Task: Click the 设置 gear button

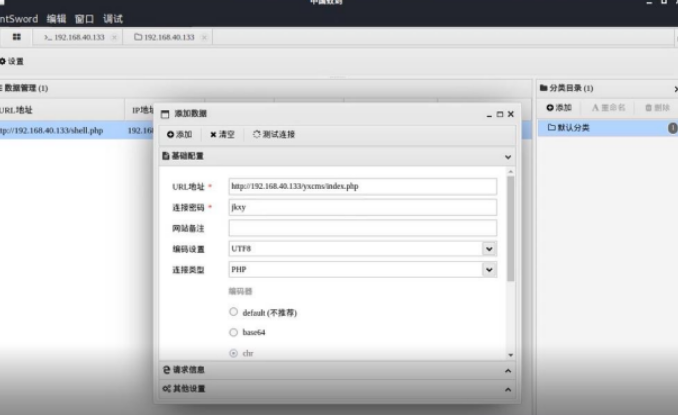Action: [12, 61]
